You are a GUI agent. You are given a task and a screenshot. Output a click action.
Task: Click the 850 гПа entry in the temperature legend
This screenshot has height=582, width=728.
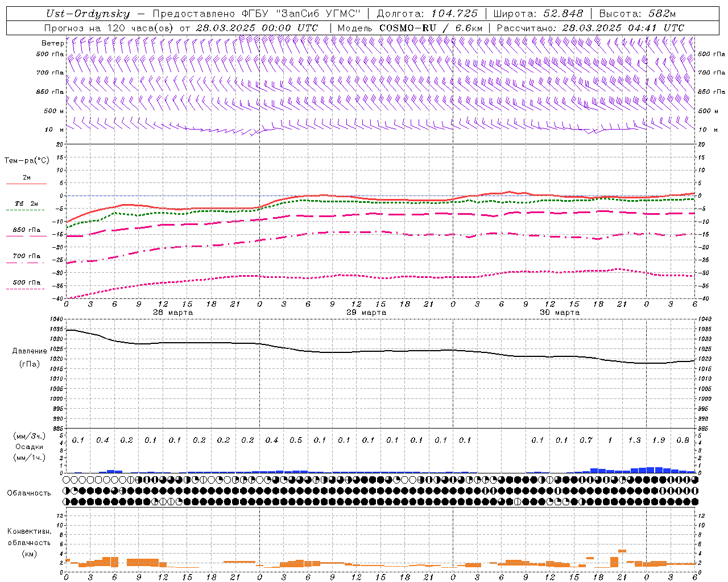coord(26,230)
